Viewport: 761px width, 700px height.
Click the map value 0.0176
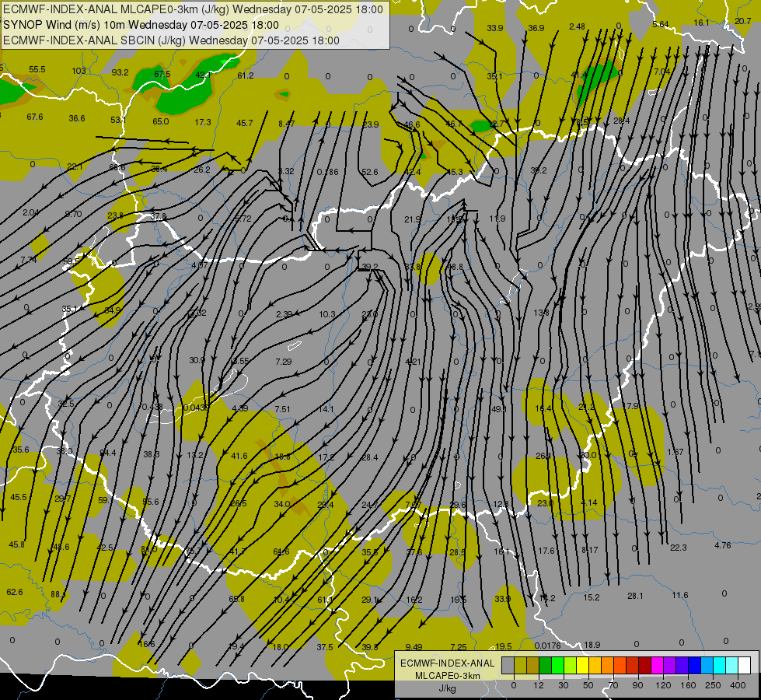[x=547, y=646]
